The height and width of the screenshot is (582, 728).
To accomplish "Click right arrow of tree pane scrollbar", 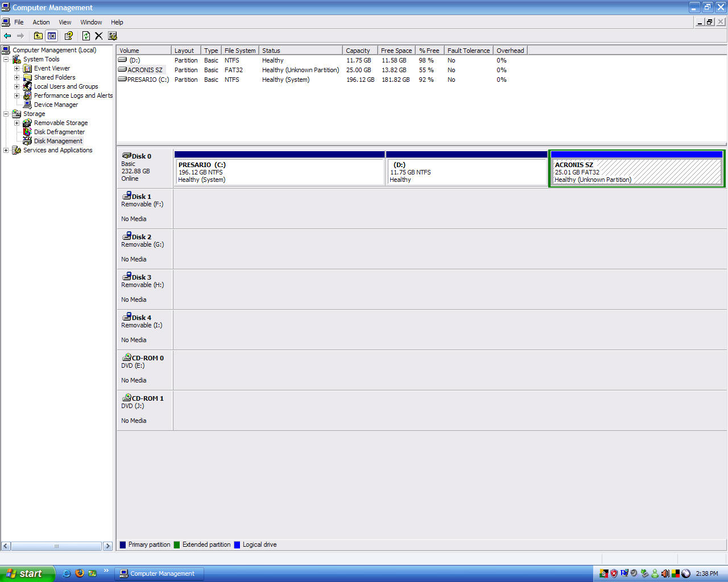I will [107, 546].
